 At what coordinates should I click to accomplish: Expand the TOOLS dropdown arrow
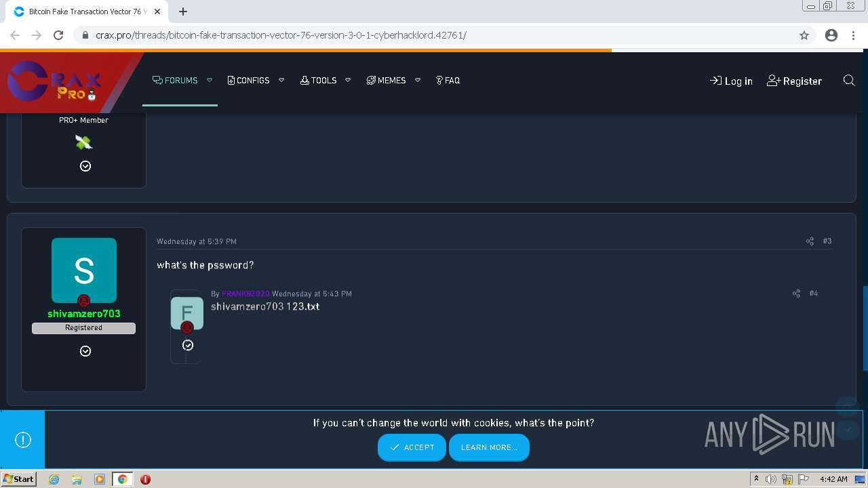pos(348,80)
